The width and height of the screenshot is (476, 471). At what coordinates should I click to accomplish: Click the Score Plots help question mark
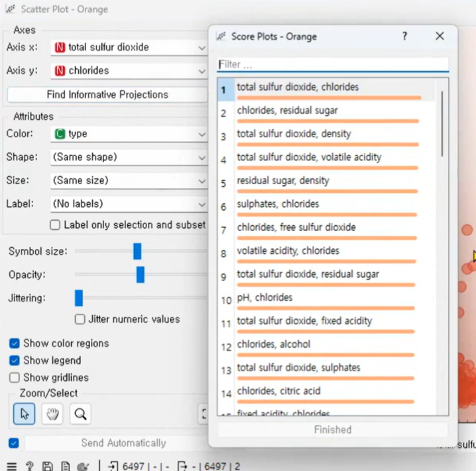tap(404, 36)
